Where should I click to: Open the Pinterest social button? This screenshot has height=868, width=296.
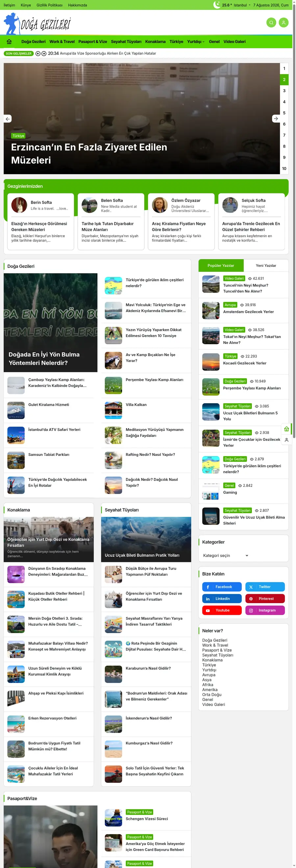265,599
